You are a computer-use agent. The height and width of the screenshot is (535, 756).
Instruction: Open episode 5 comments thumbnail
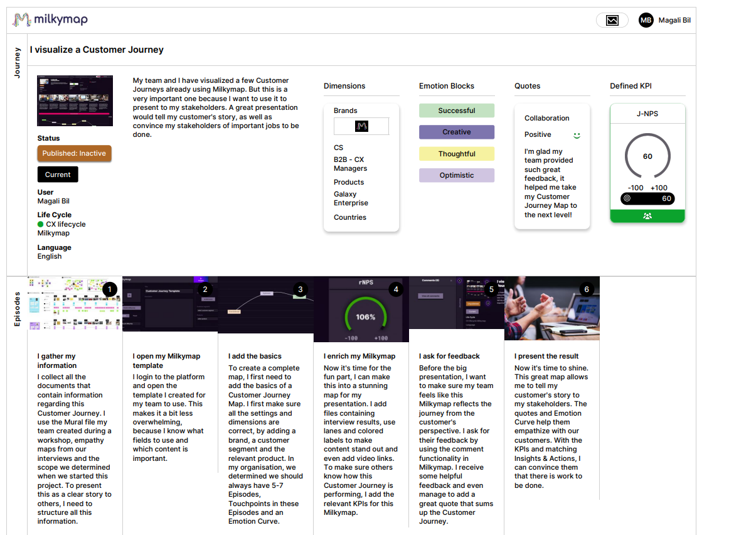[x=456, y=303]
